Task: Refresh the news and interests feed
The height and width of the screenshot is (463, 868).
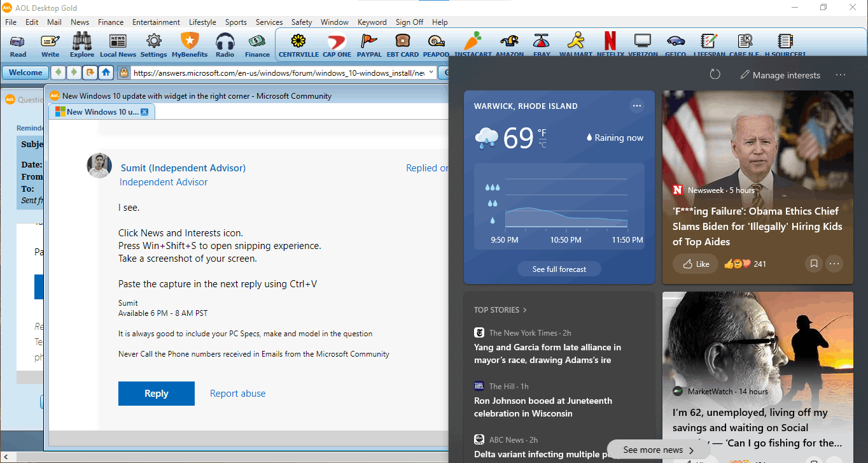Action: (715, 75)
